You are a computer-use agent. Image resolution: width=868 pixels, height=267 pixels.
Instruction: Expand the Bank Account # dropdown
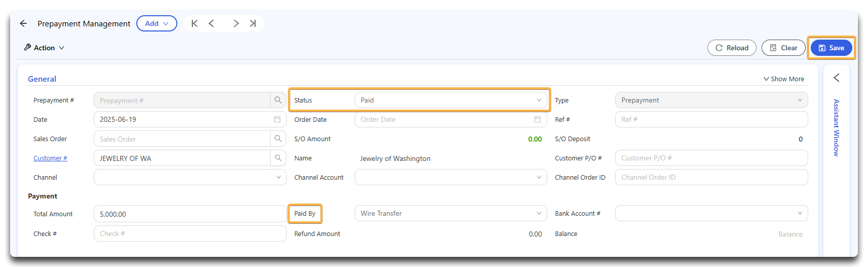tap(711, 213)
